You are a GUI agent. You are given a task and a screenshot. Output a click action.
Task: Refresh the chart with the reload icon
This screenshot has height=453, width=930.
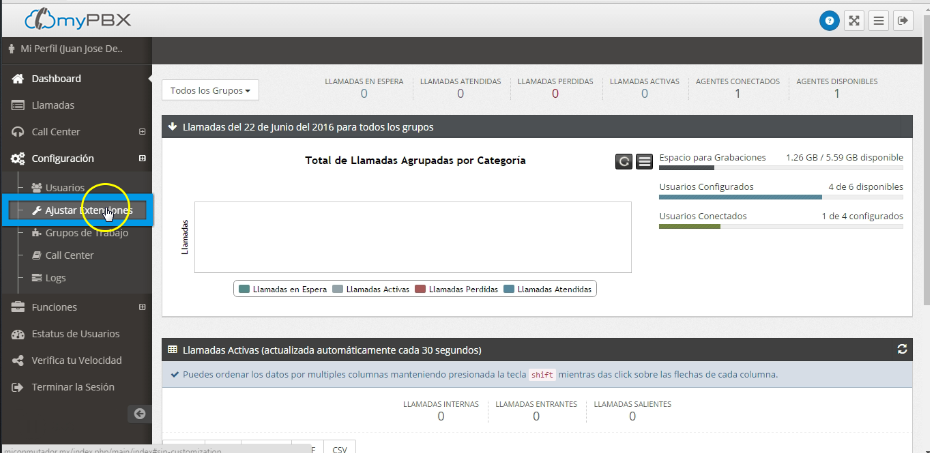click(624, 161)
